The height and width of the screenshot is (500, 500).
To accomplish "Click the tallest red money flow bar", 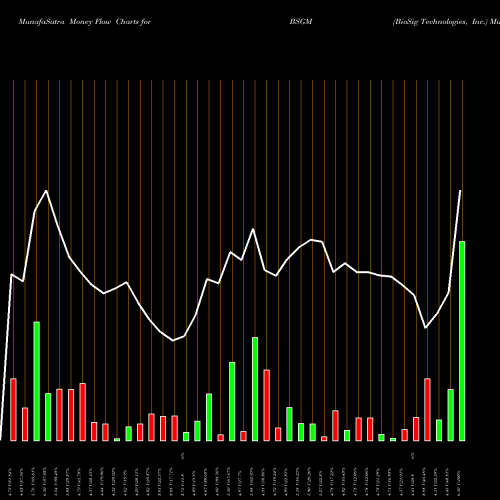I will click(266, 405).
